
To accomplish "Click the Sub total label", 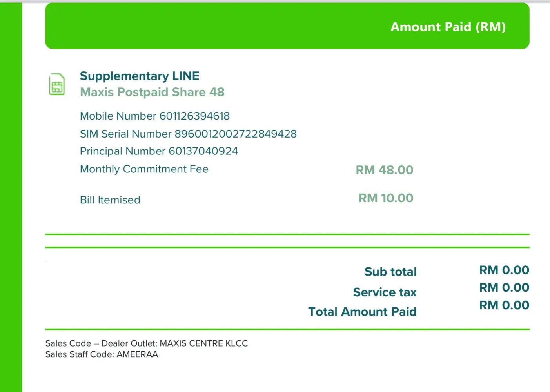I will tap(390, 272).
